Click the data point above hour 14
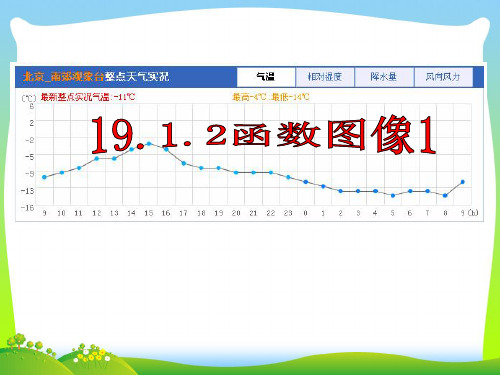The height and width of the screenshot is (375, 500). (131, 149)
